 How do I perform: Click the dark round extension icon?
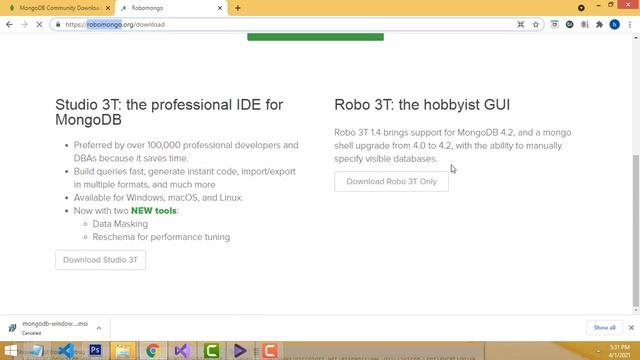coord(569,24)
